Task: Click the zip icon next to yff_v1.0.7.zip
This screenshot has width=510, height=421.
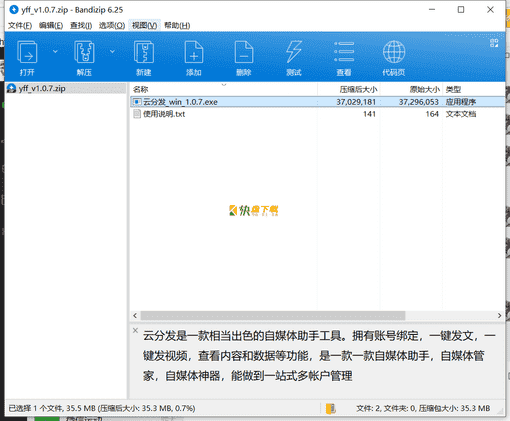Action: (12, 88)
